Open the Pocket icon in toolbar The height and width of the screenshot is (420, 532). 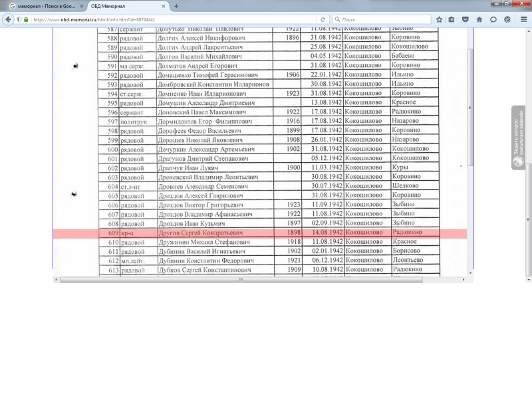point(465,19)
